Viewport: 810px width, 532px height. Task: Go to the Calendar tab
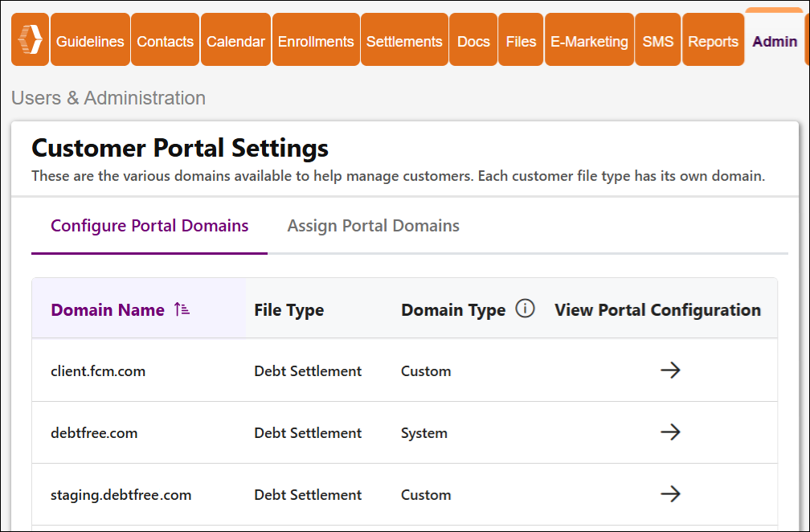(x=235, y=41)
